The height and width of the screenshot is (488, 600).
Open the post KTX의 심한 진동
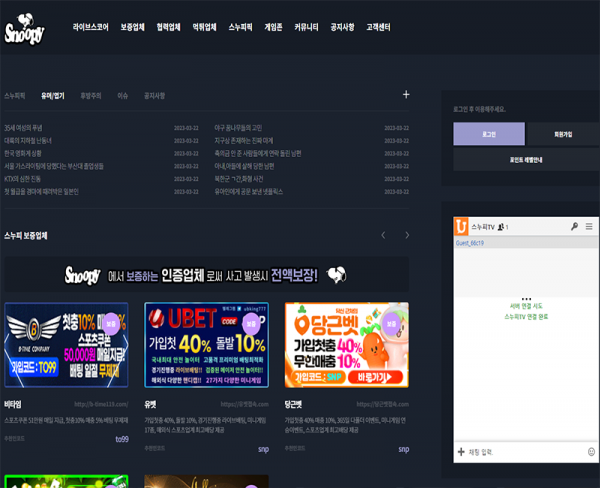pos(22,179)
